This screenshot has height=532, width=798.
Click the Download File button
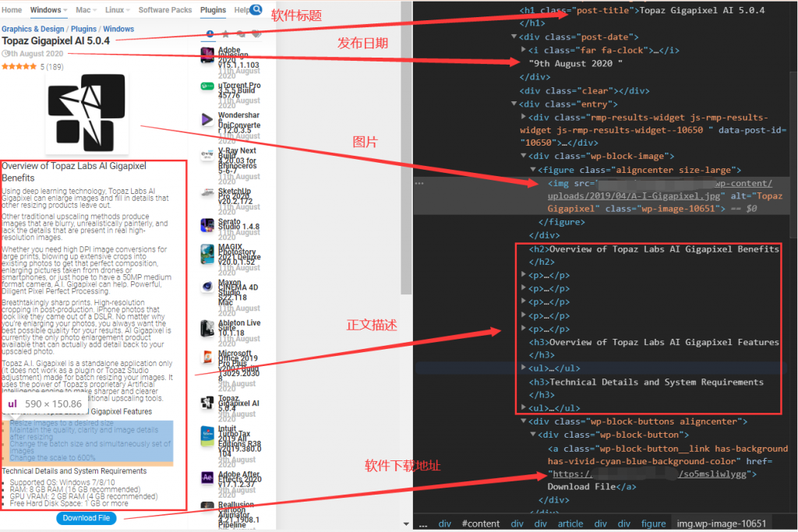point(86,518)
